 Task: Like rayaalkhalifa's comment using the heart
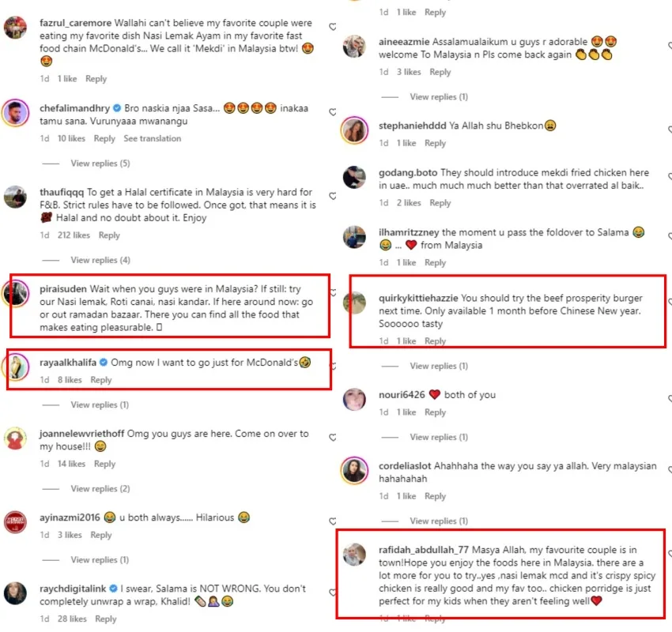pyautogui.click(x=333, y=366)
